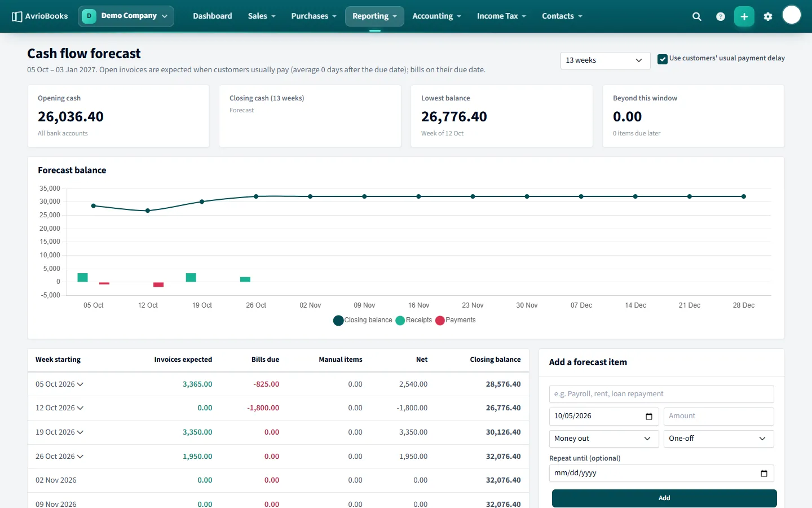Click the green plus quick-add button

pyautogui.click(x=744, y=16)
